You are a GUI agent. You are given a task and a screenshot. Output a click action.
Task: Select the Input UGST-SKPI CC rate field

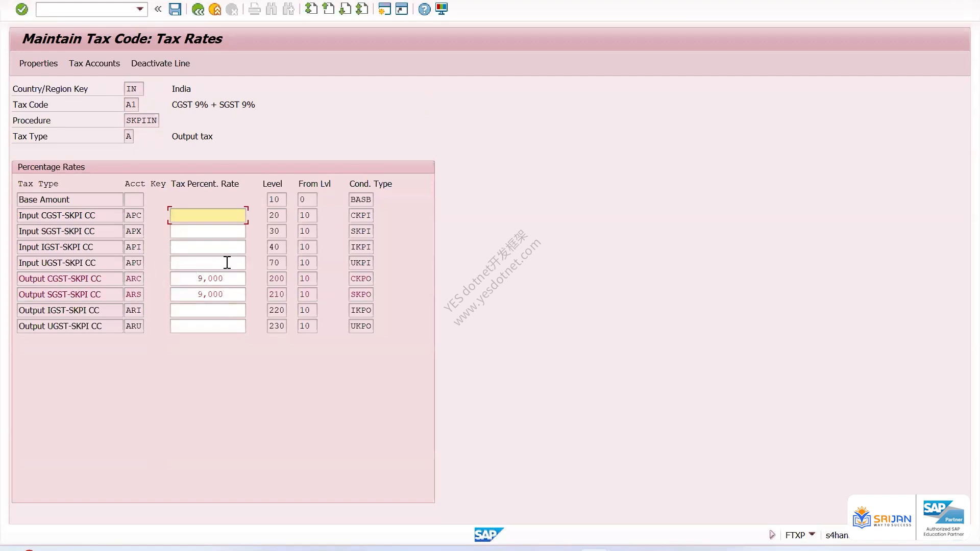click(x=208, y=263)
